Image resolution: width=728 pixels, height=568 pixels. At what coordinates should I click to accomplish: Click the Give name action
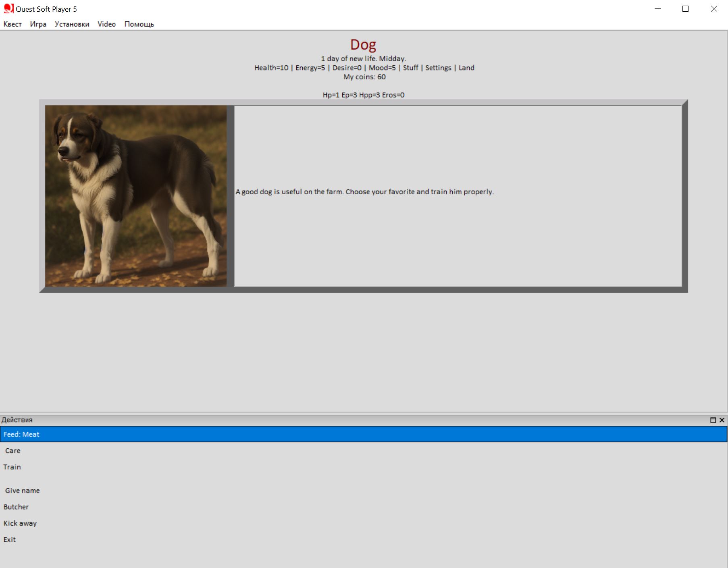pyautogui.click(x=22, y=491)
